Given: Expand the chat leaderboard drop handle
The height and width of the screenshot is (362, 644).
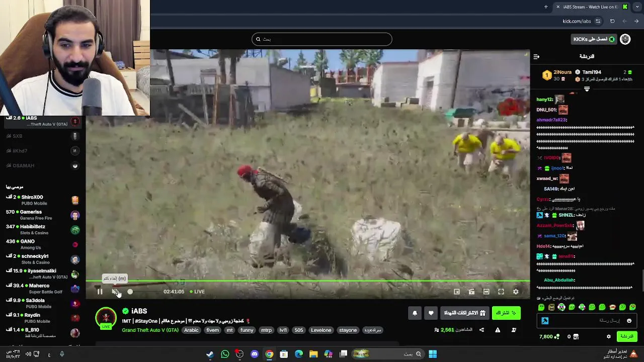Looking at the screenshot, I should click(x=587, y=89).
